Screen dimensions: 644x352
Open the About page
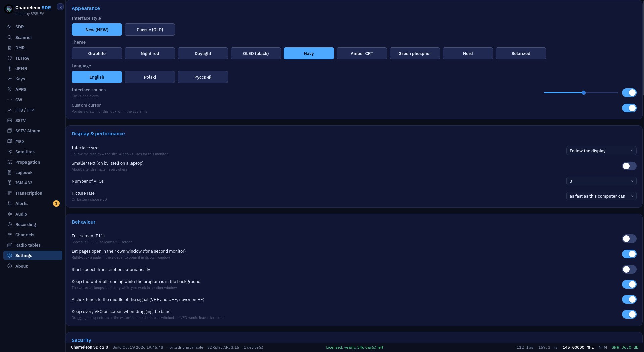pos(33,266)
